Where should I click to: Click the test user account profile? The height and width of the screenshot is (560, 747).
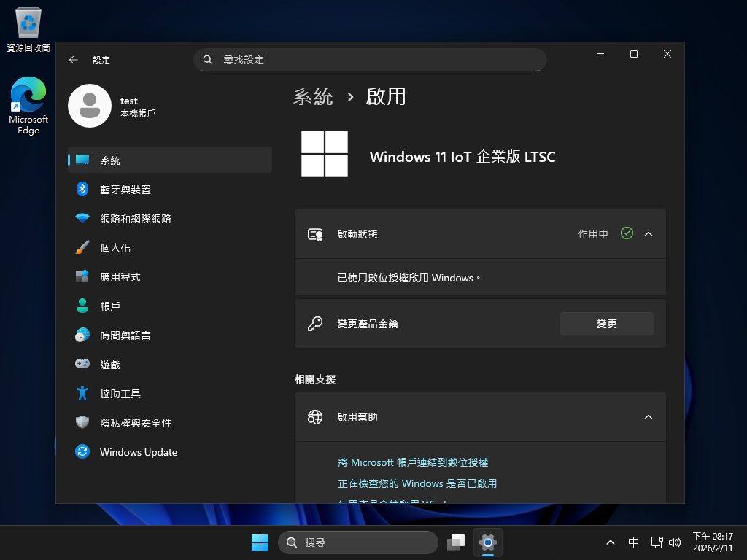117,106
